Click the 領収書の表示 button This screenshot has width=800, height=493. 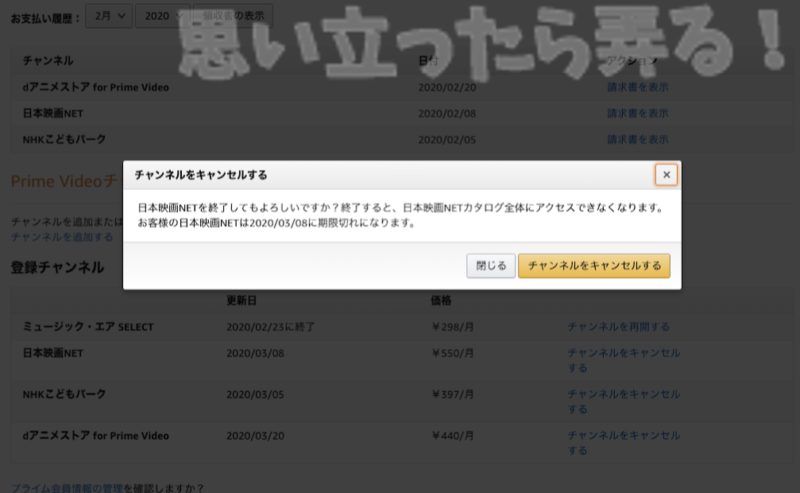tap(233, 16)
